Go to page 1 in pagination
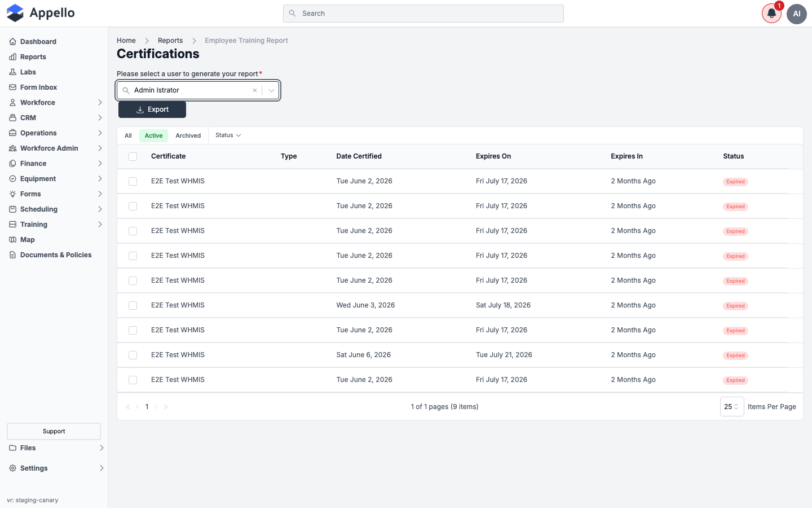 tap(147, 407)
